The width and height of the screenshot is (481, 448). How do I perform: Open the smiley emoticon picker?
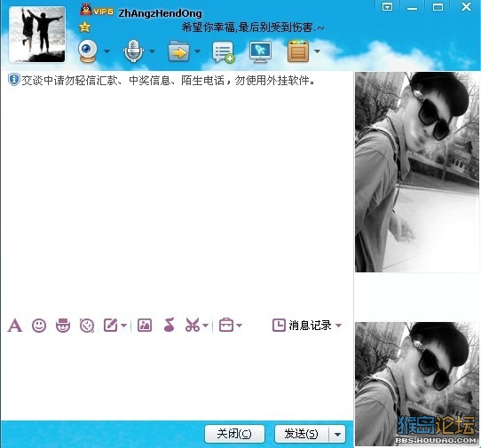[x=39, y=326]
